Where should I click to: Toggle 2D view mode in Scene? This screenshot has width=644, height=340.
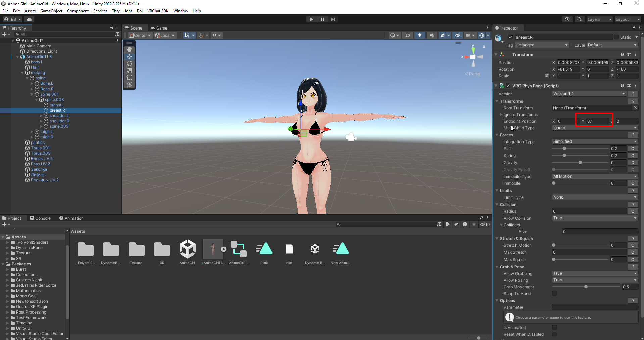click(407, 35)
